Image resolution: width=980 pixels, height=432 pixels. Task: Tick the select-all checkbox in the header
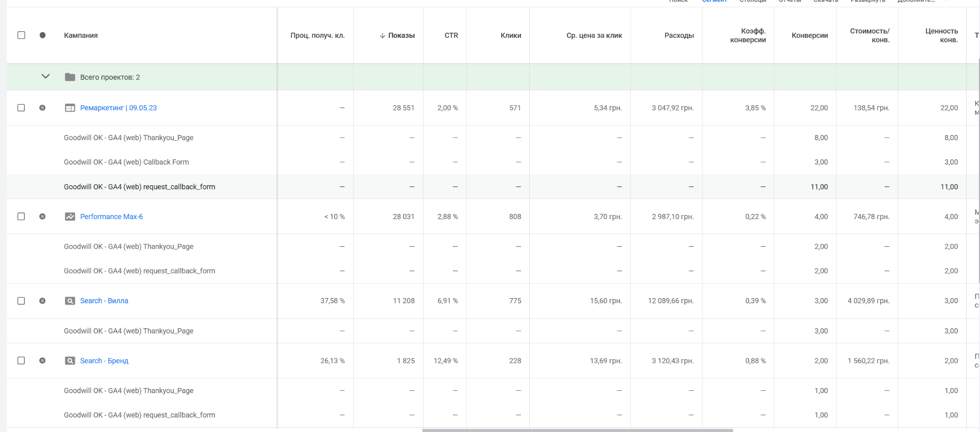(x=21, y=35)
